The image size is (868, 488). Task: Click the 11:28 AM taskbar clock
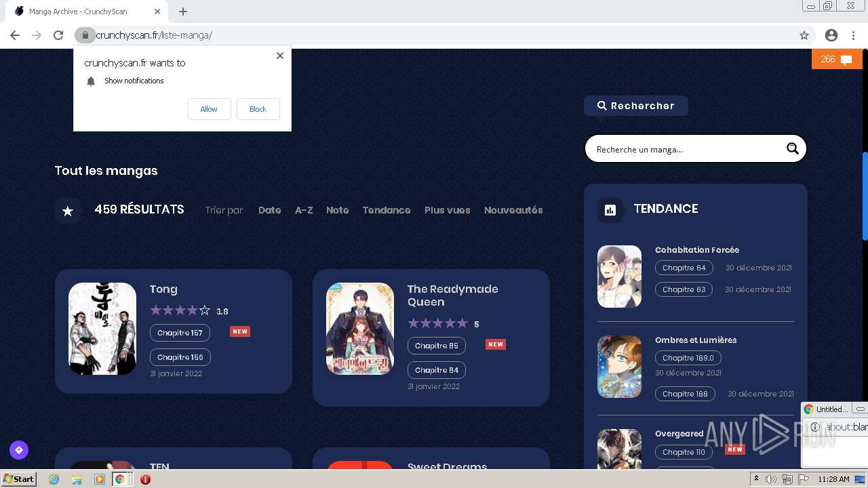click(834, 479)
